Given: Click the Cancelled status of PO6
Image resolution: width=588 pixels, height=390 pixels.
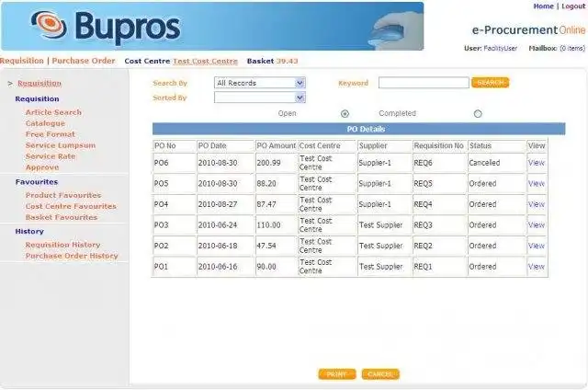Looking at the screenshot, I should pyautogui.click(x=484, y=163).
